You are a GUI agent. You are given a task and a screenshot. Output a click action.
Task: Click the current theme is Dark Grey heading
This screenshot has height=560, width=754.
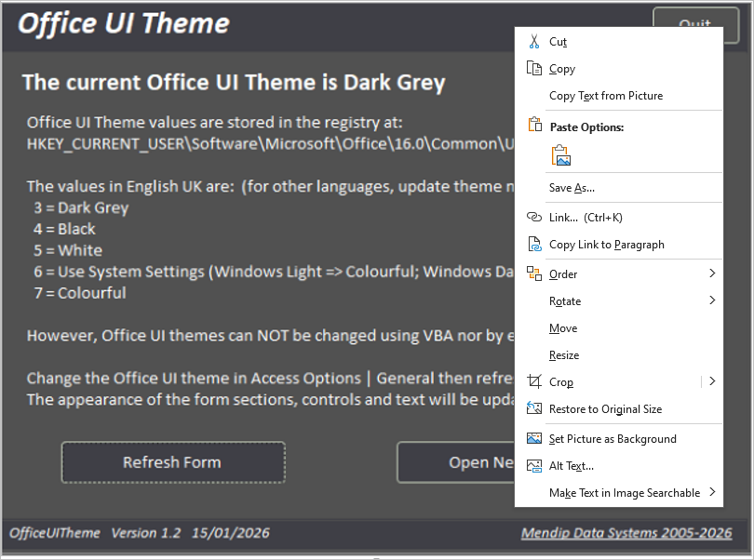pyautogui.click(x=234, y=83)
